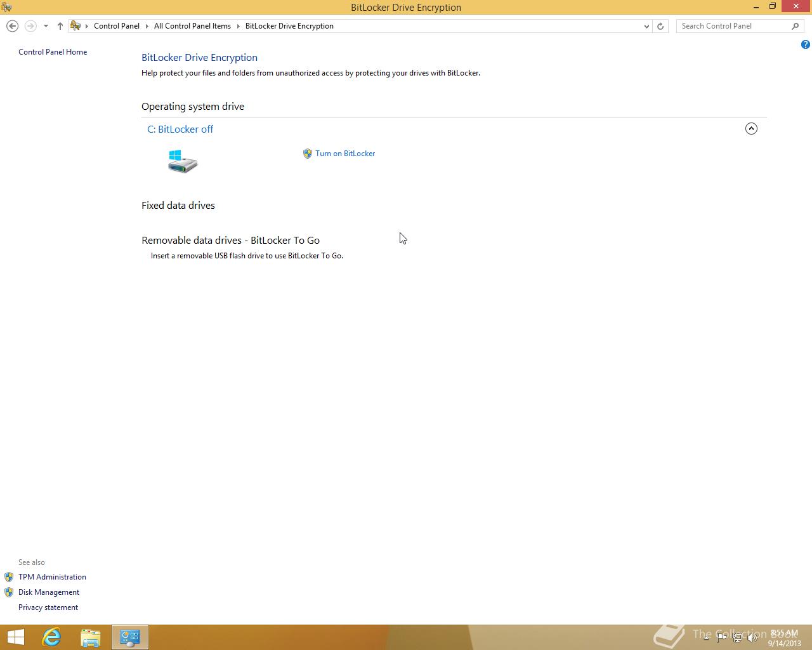812x650 pixels.
Task: Launch Internet Explorer from the taskbar
Action: (51, 637)
